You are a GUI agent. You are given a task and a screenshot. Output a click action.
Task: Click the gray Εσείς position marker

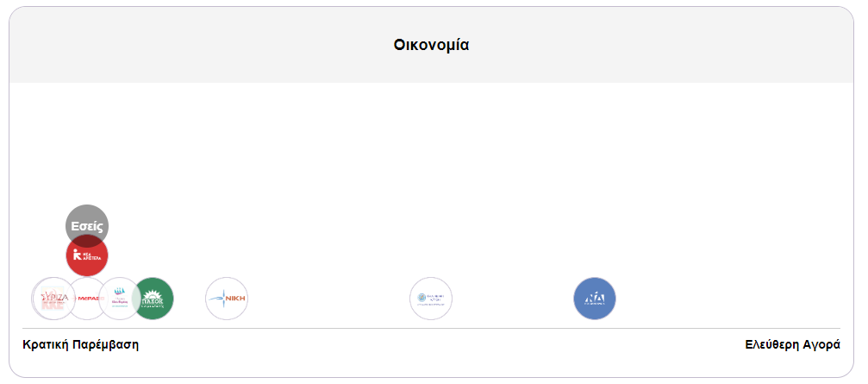coord(87,223)
